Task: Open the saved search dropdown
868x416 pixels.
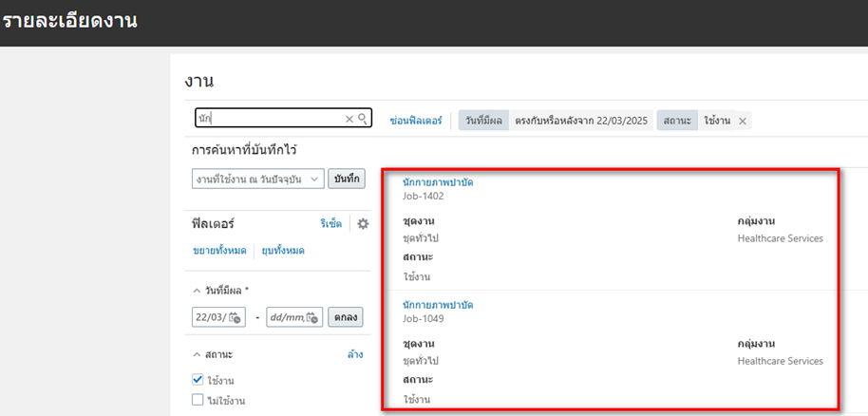Action: pos(257,180)
